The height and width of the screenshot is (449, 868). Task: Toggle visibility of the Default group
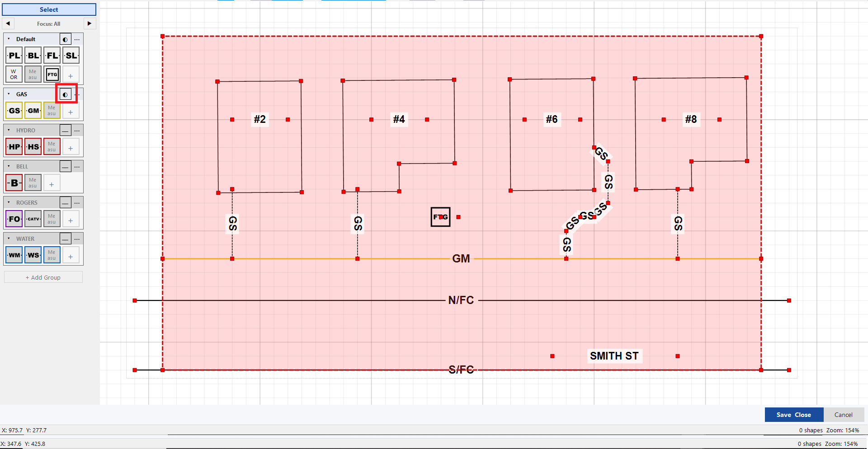(x=66, y=39)
